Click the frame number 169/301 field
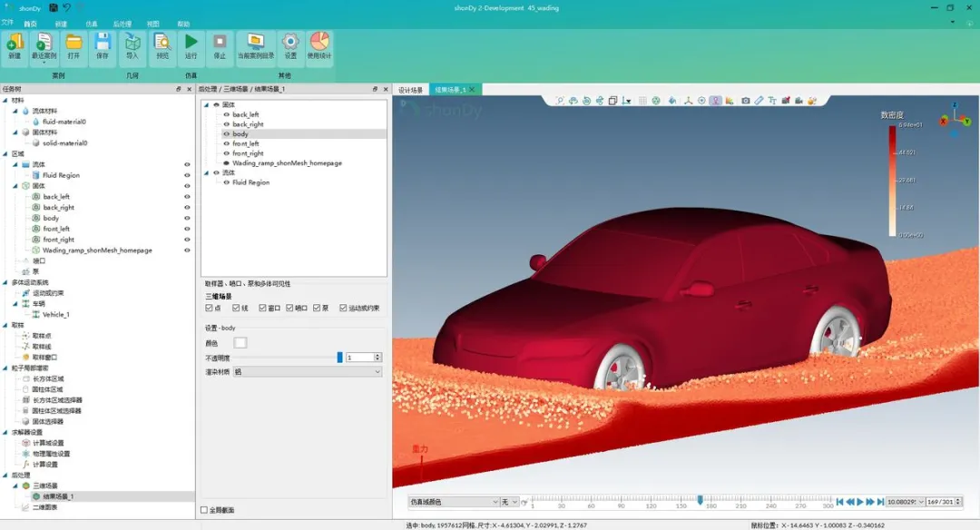980x530 pixels. 944,502
